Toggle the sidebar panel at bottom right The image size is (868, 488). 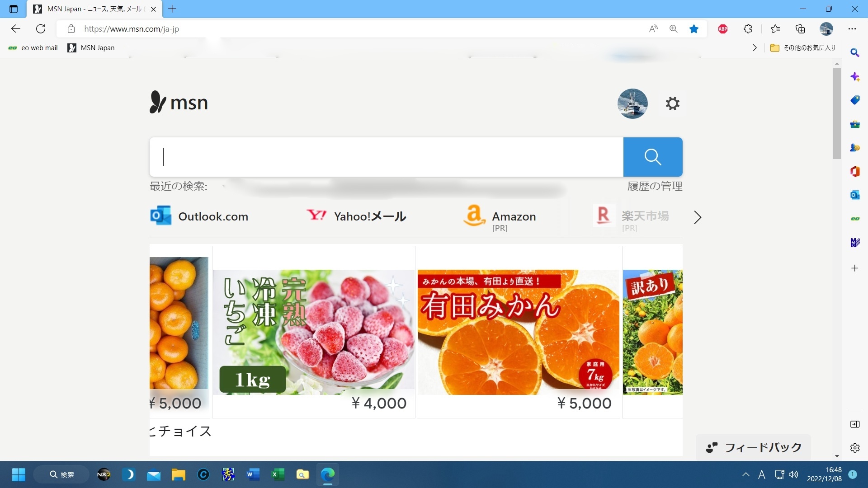(x=855, y=424)
